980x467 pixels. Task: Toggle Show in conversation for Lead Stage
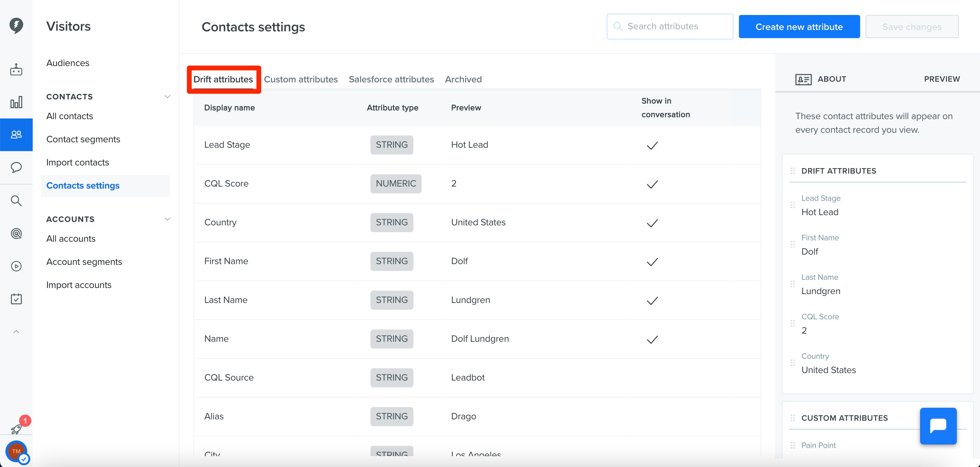click(x=652, y=146)
